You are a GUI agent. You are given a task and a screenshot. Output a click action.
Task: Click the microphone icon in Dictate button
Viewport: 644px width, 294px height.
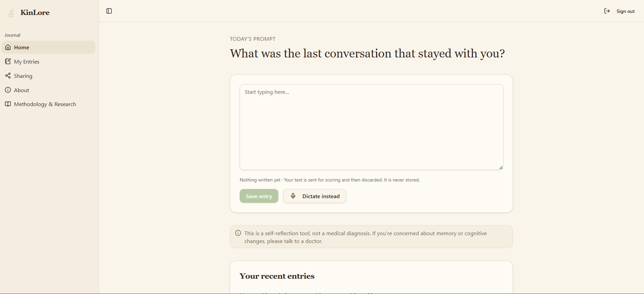point(293,196)
